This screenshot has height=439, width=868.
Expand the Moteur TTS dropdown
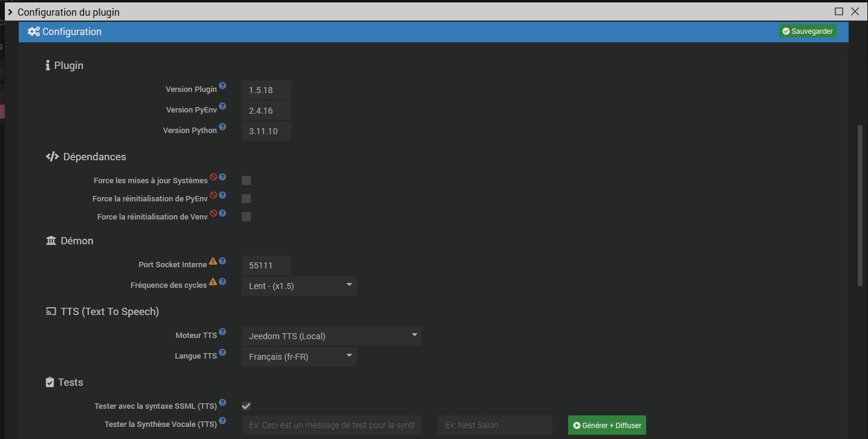(x=331, y=336)
